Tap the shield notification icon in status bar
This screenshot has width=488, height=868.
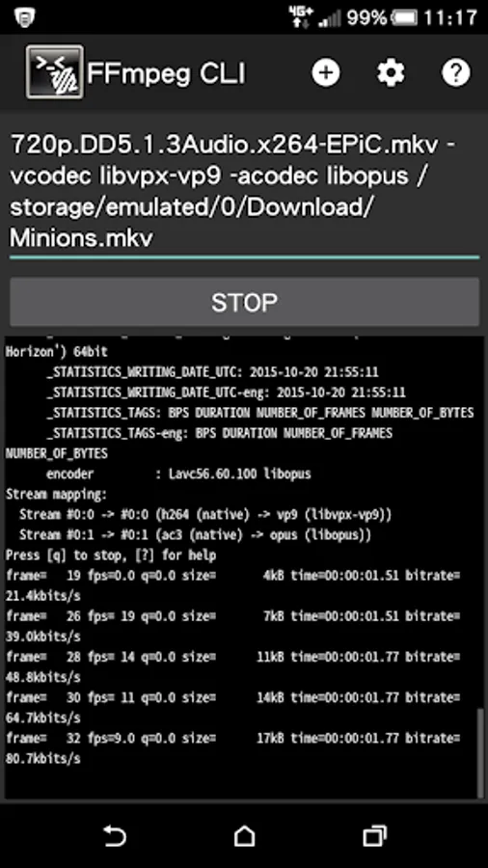tap(24, 17)
